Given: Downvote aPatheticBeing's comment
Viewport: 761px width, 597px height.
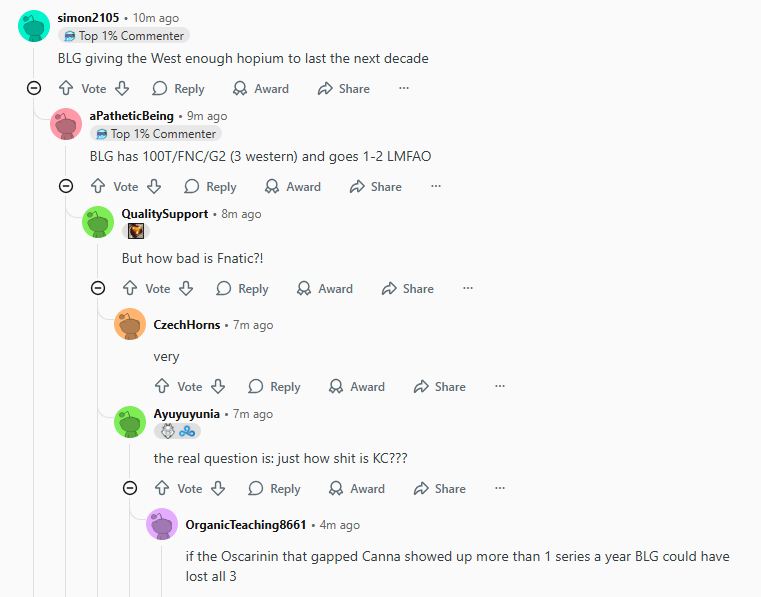Looking at the screenshot, I should (x=154, y=187).
